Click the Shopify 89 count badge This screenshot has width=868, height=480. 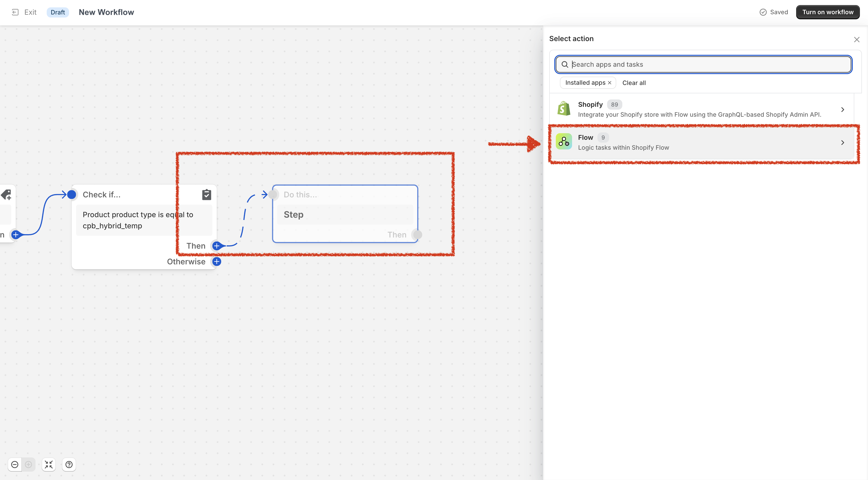(x=614, y=105)
